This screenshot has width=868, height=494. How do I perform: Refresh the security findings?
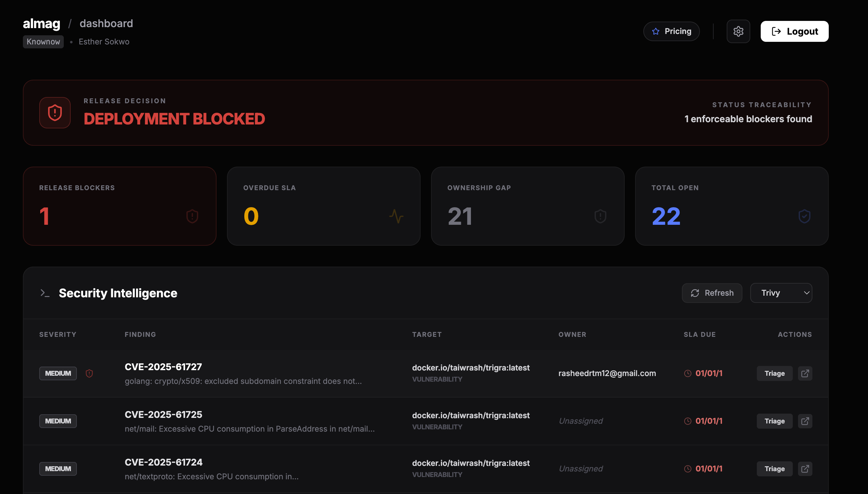click(712, 293)
